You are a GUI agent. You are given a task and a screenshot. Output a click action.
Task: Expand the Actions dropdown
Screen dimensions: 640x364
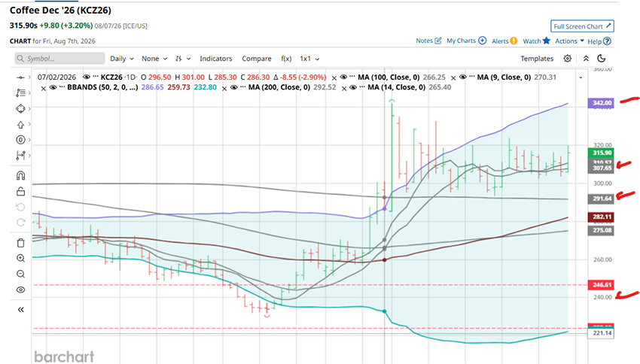(569, 41)
